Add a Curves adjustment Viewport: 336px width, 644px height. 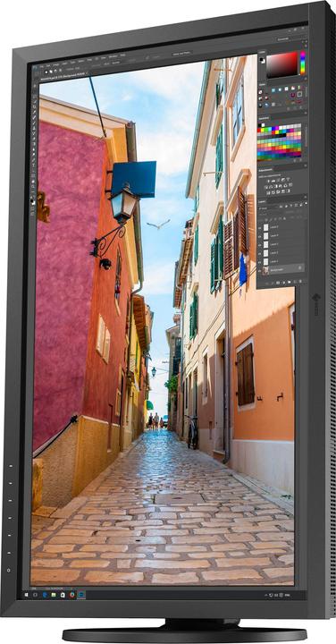(x=278, y=181)
